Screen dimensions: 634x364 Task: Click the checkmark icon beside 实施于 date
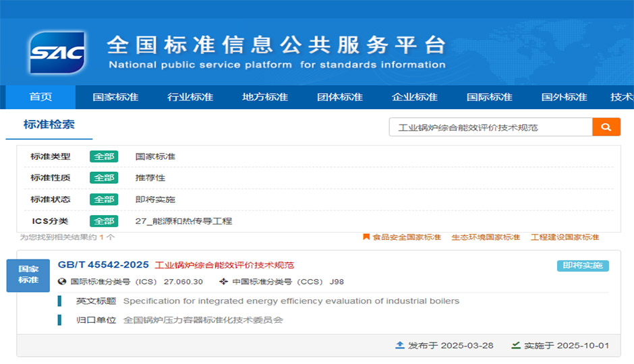point(516,345)
